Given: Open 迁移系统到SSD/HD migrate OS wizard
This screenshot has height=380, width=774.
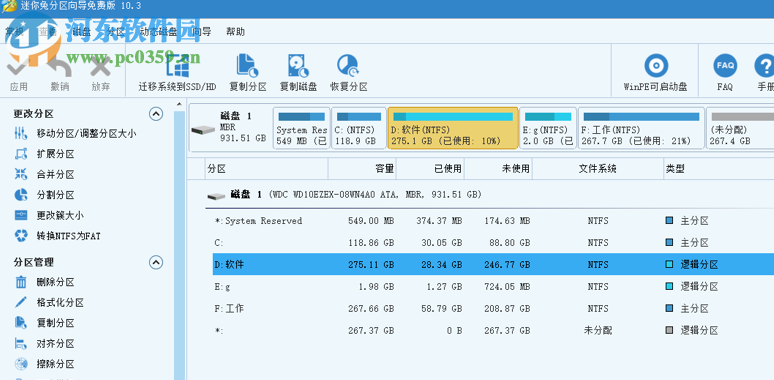Looking at the screenshot, I should pos(177,73).
